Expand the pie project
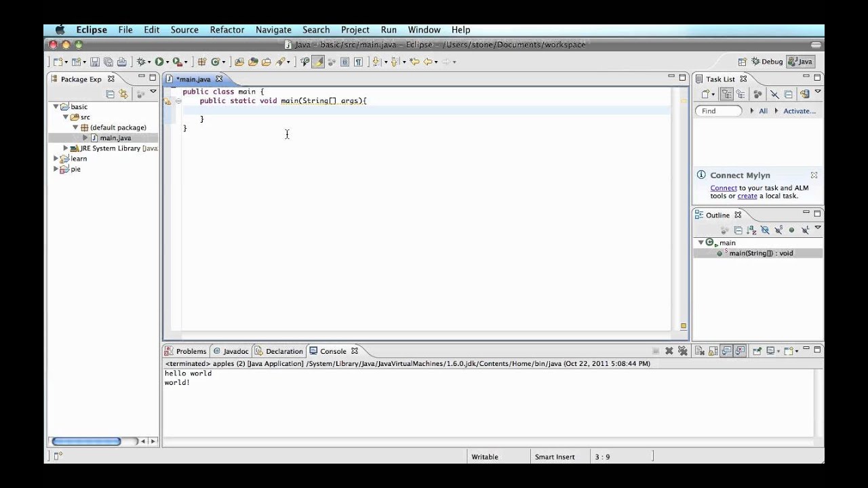The height and width of the screenshot is (488, 868). coord(56,169)
